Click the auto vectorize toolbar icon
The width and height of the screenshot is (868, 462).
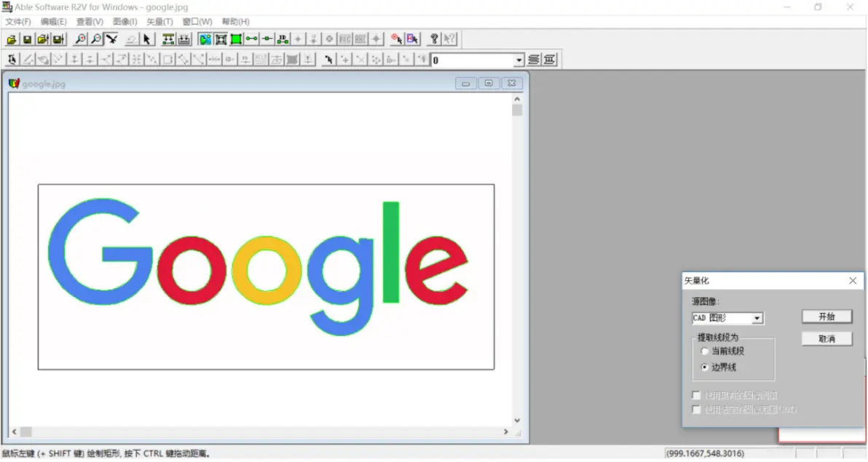[167, 39]
